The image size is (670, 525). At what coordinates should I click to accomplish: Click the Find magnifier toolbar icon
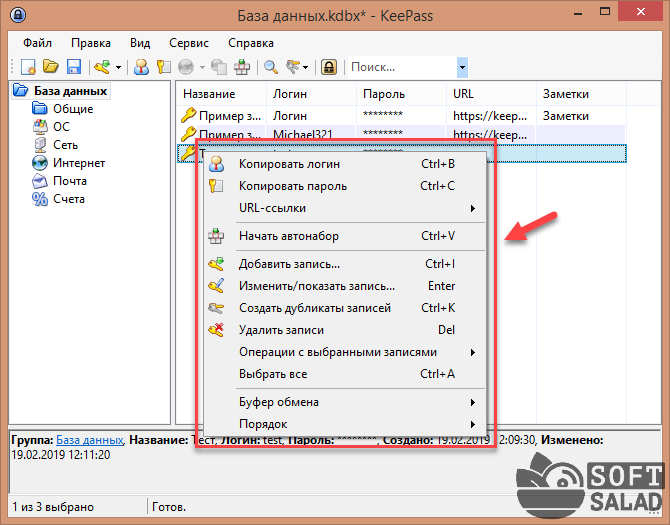tap(271, 67)
